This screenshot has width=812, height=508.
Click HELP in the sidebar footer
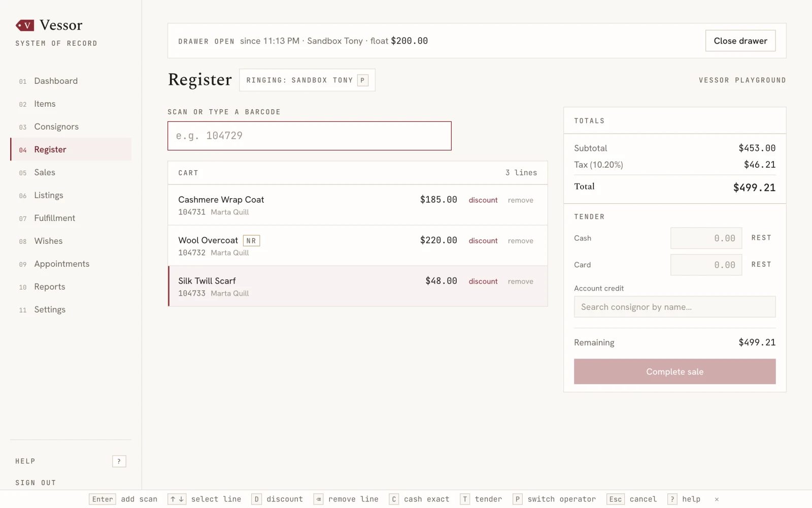click(25, 461)
